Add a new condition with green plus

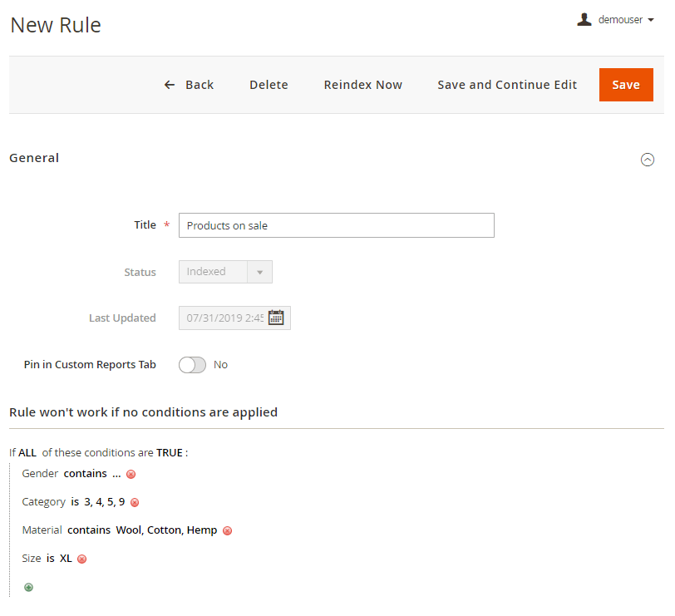(28, 587)
